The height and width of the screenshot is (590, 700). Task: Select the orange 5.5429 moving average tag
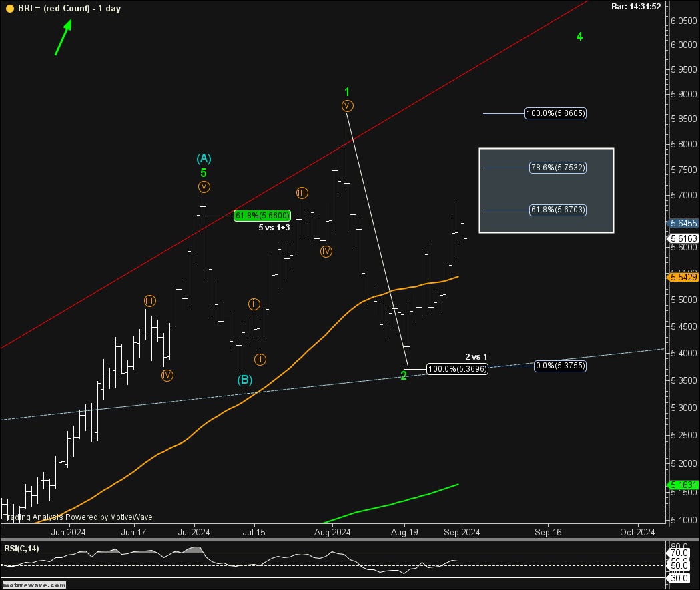[x=683, y=278]
